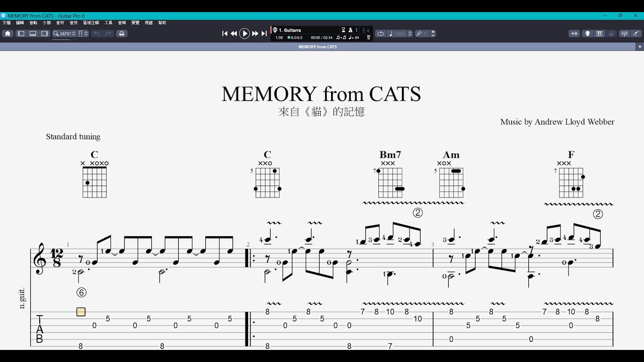Image resolution: width=644 pixels, height=362 pixels.
Task: Click Music by Andrew Lloyd Webber
Action: click(x=557, y=122)
